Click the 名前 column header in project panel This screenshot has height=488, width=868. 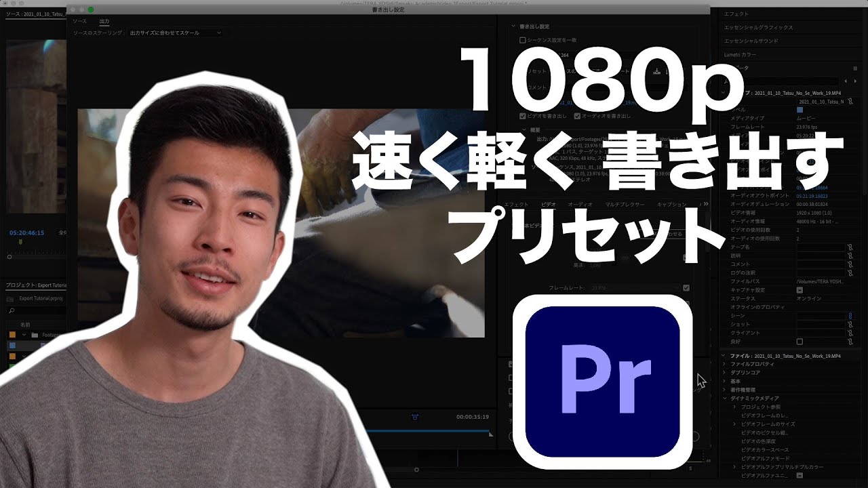tap(25, 325)
